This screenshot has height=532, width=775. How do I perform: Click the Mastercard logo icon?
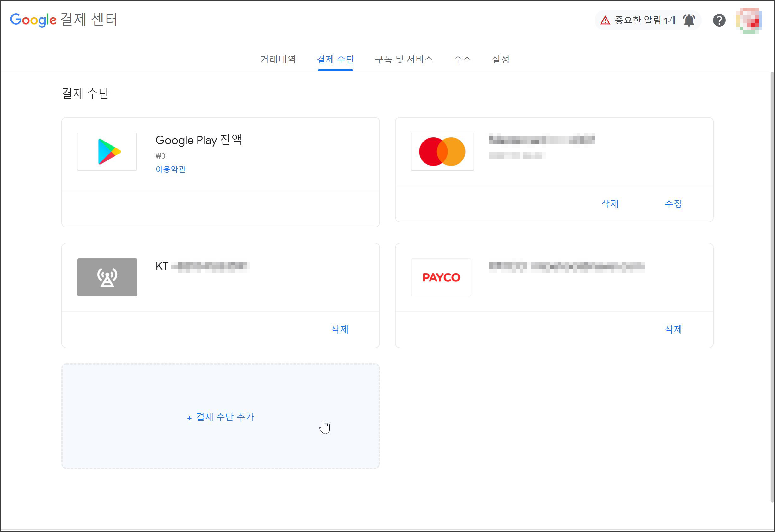(442, 152)
